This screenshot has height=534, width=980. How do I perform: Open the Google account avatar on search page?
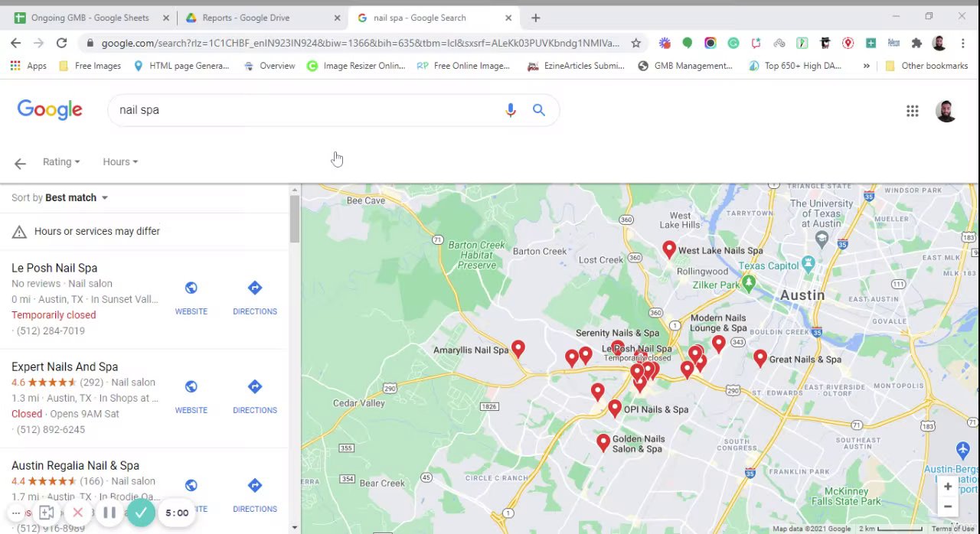(x=946, y=111)
